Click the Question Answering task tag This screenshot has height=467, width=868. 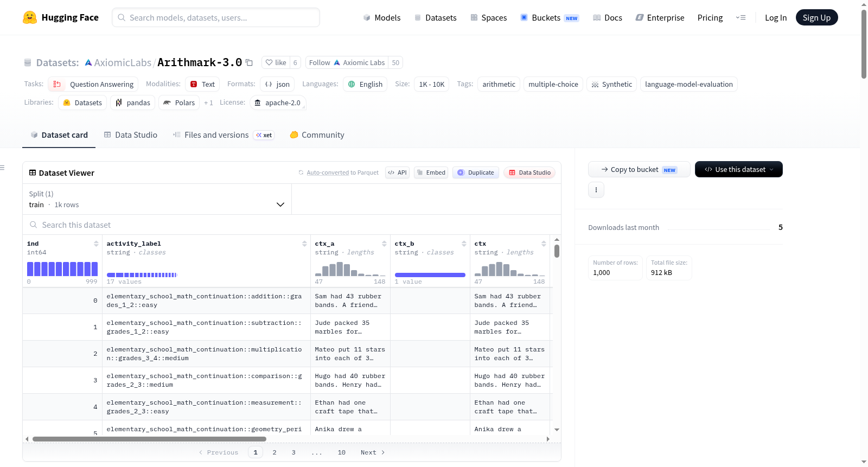93,84
